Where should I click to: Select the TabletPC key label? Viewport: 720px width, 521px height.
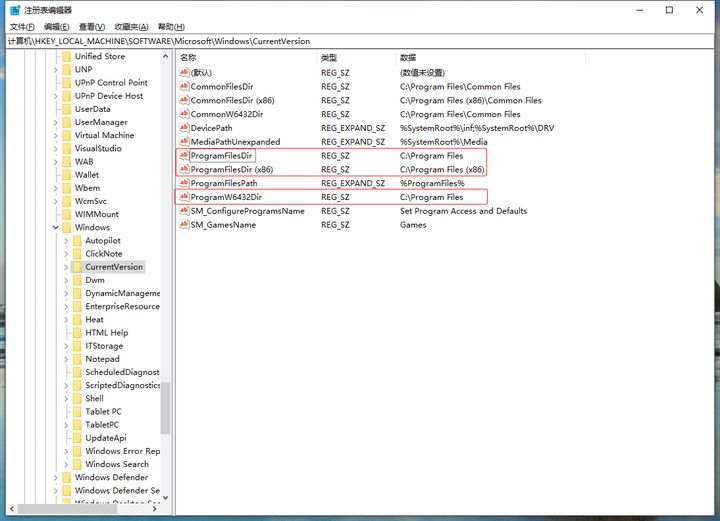102,425
